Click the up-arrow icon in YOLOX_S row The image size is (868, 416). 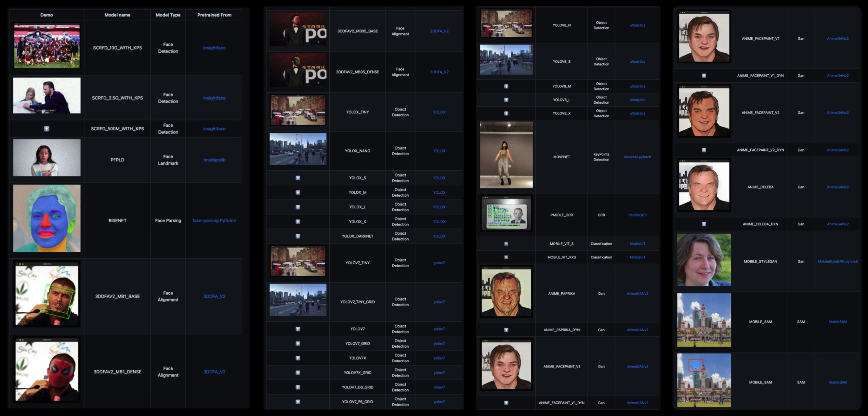pos(298,178)
